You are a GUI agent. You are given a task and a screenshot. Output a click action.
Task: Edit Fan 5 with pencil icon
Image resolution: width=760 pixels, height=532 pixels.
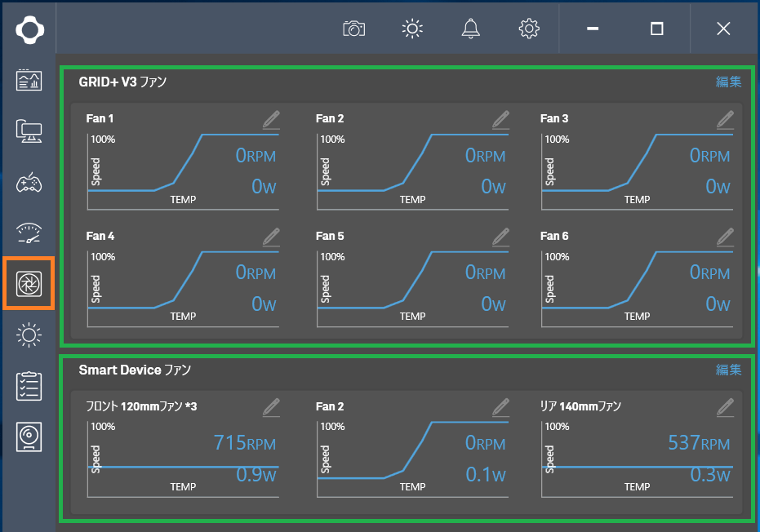click(500, 237)
